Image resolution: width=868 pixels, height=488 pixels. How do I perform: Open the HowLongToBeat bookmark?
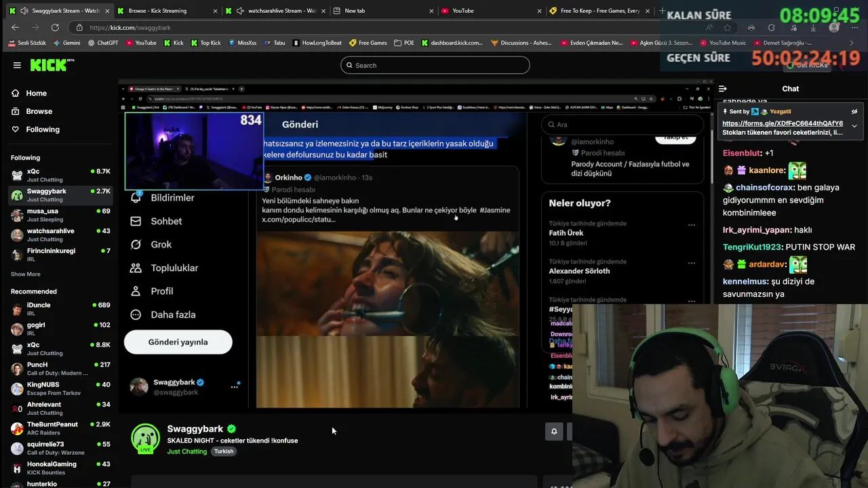[x=317, y=43]
